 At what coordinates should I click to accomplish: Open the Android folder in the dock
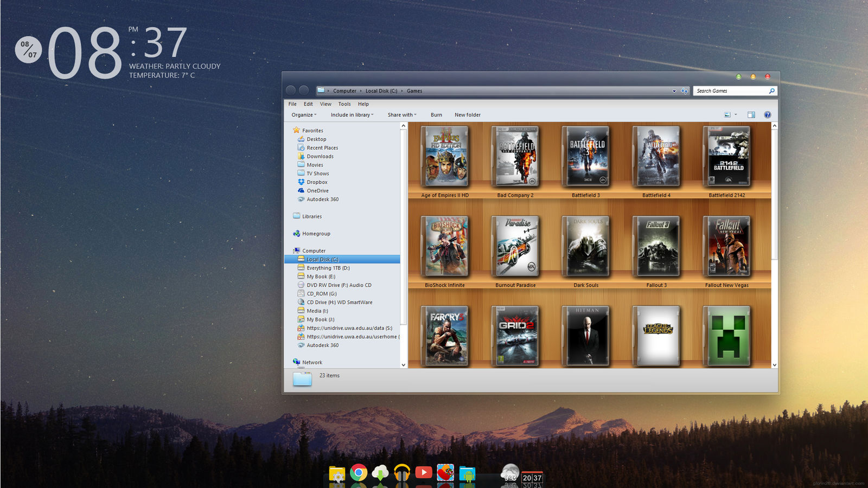[467, 474]
